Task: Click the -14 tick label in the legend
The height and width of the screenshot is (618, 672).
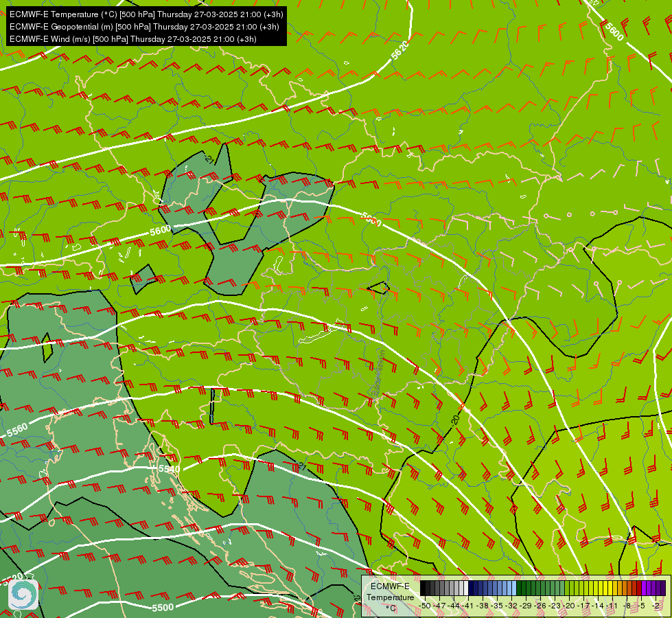Action: tap(597, 606)
